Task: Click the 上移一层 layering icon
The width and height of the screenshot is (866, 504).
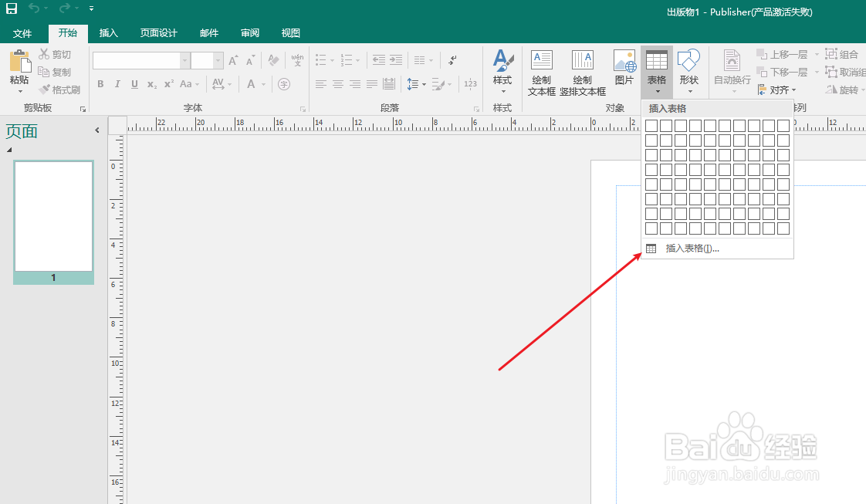Action: click(783, 53)
